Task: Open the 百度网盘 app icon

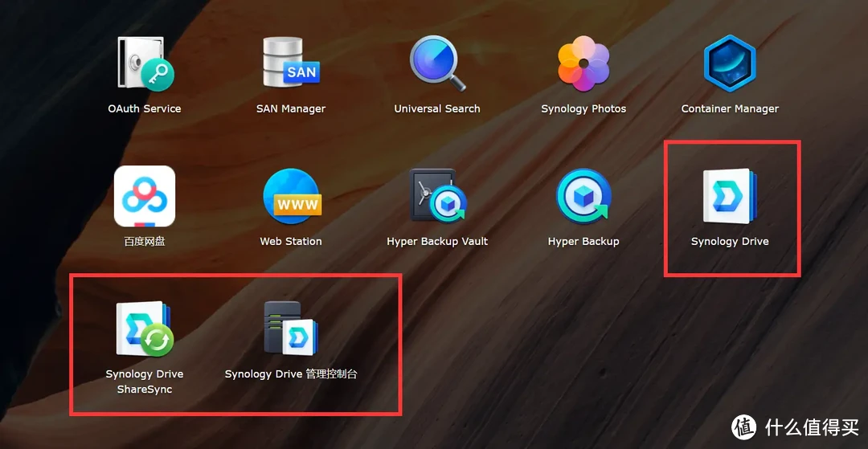Action: point(145,196)
